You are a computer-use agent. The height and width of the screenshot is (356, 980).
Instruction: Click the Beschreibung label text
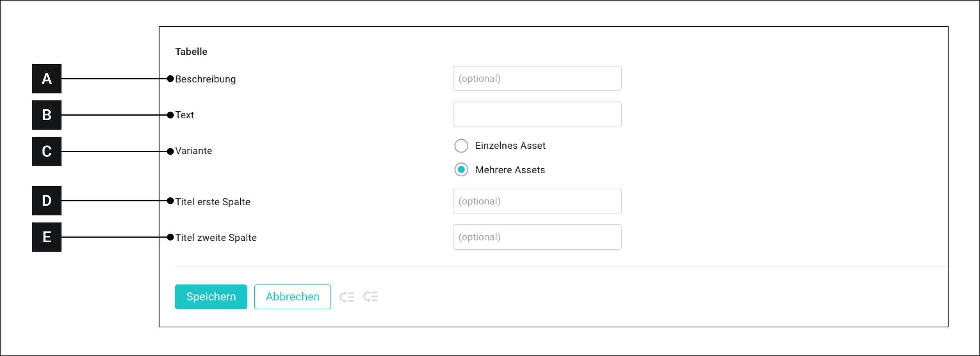click(205, 79)
